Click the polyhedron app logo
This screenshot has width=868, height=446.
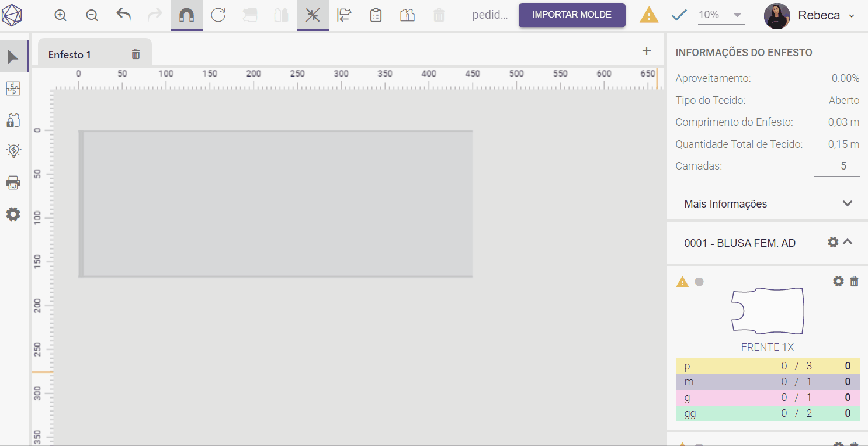coord(12,15)
